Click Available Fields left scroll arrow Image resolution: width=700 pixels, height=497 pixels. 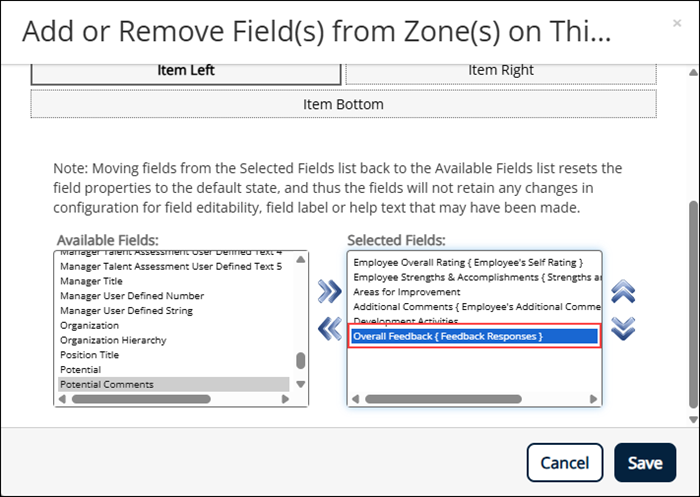coord(62,399)
